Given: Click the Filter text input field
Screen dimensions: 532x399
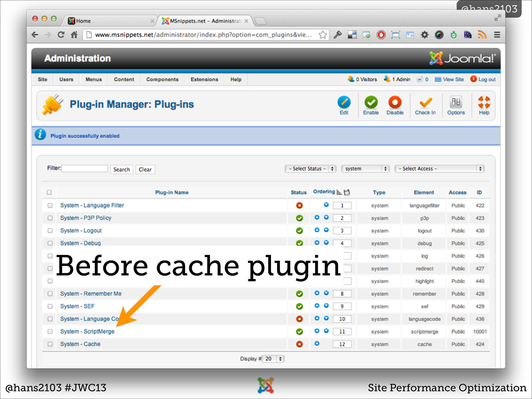Looking at the screenshot, I should 85,169.
